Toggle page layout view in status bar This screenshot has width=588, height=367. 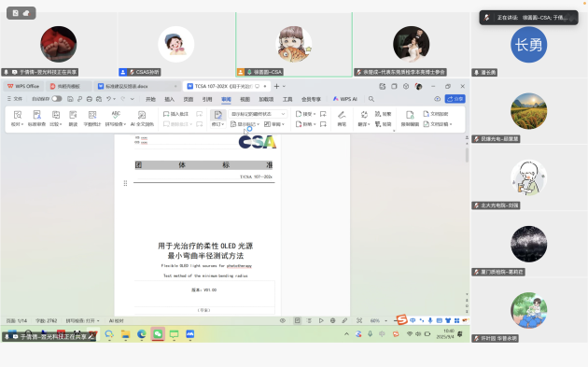click(297, 320)
